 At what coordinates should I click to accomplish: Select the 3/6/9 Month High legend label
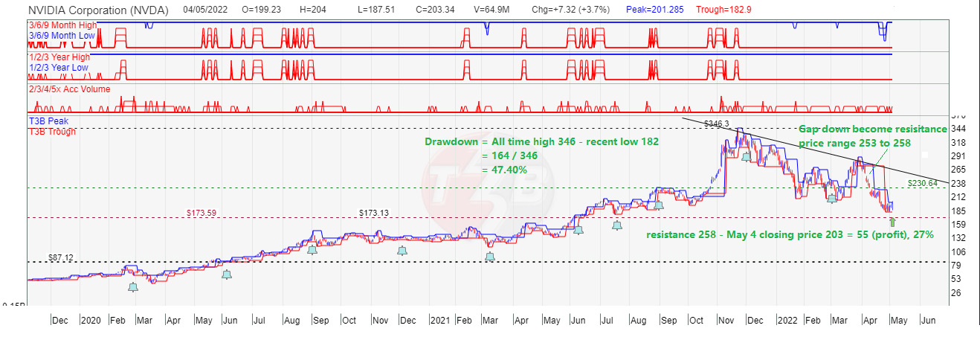point(63,25)
